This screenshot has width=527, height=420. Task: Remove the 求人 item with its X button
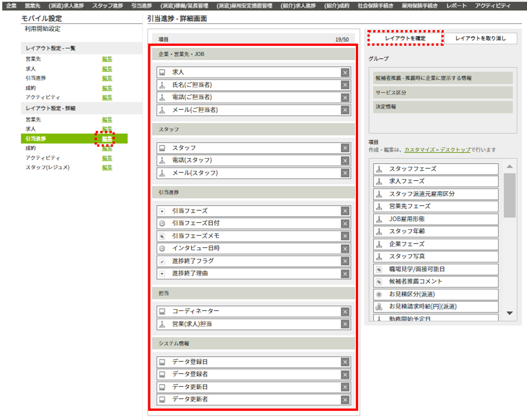pos(345,72)
